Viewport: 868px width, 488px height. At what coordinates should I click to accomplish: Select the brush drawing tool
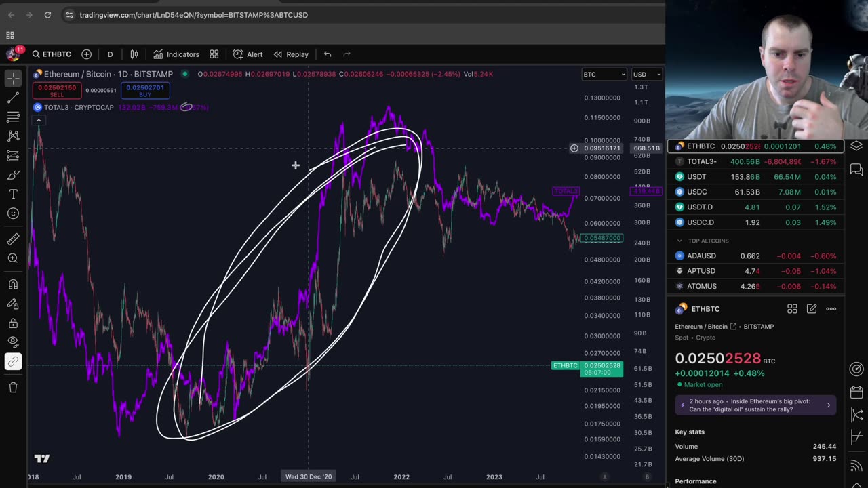pos(13,175)
